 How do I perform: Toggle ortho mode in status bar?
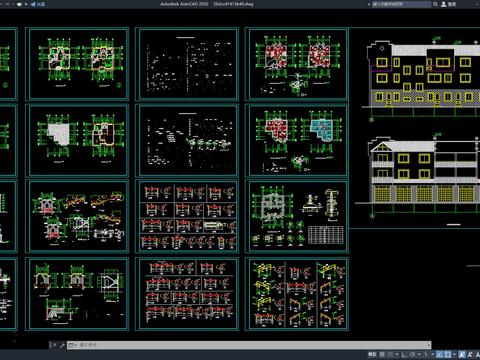pyautogui.click(x=404, y=354)
